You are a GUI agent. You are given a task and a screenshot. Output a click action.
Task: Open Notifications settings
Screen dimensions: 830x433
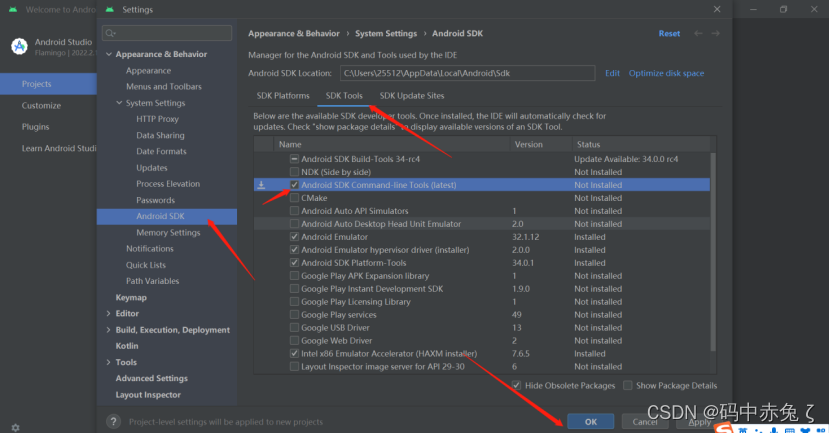(x=150, y=248)
